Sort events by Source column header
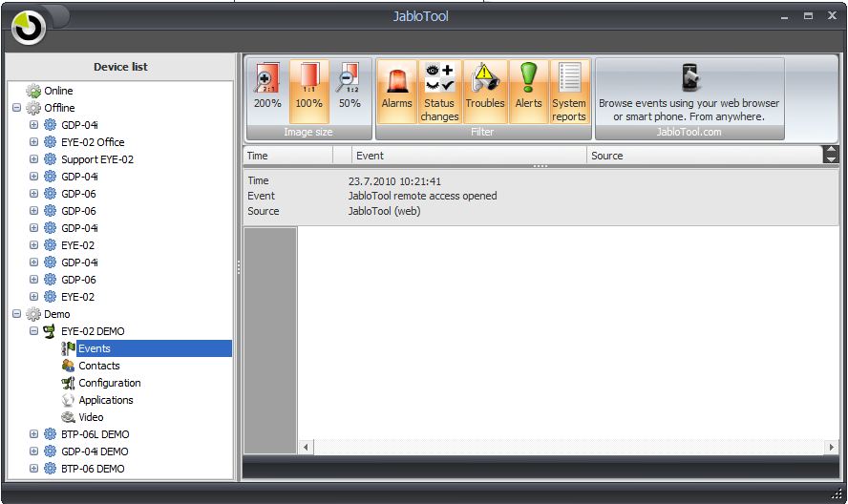This screenshot has width=848, height=504. [702, 156]
